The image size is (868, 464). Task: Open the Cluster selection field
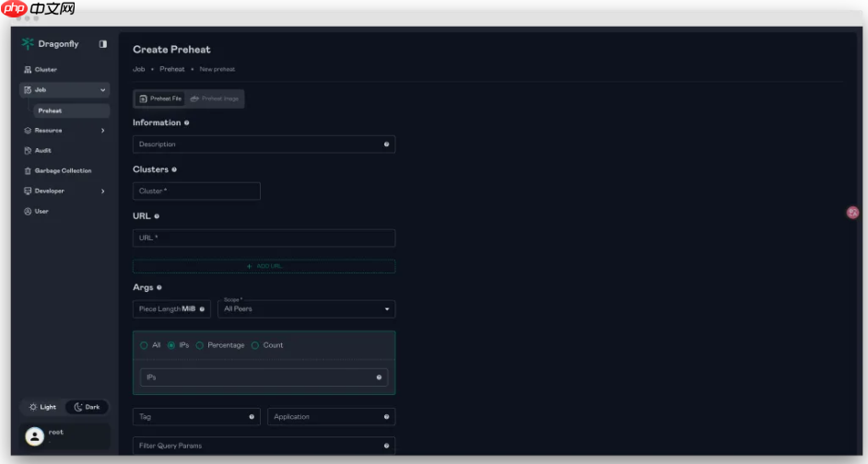(196, 191)
